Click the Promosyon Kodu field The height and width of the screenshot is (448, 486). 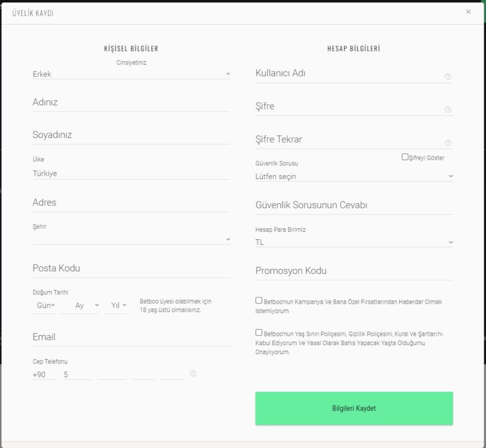pyautogui.click(x=354, y=271)
